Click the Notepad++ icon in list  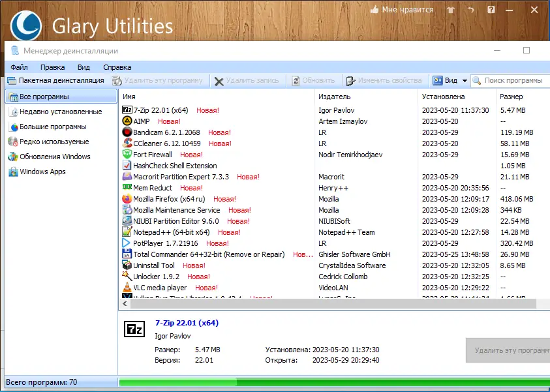tap(127, 232)
